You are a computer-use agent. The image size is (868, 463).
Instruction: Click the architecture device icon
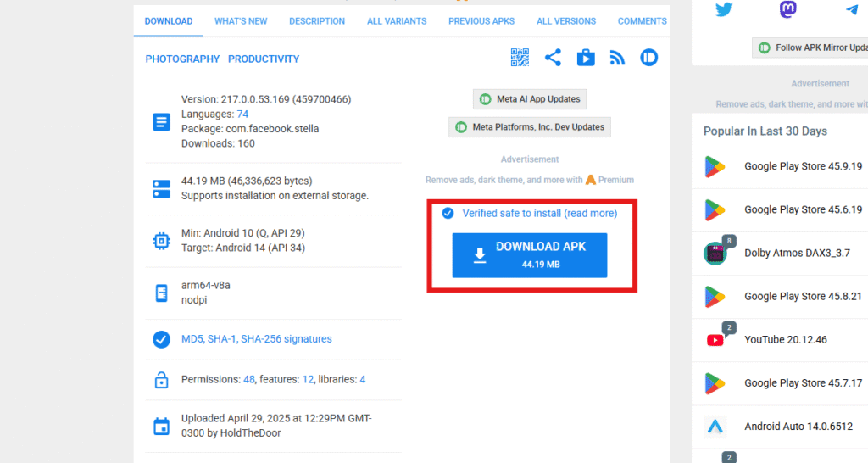click(x=161, y=293)
